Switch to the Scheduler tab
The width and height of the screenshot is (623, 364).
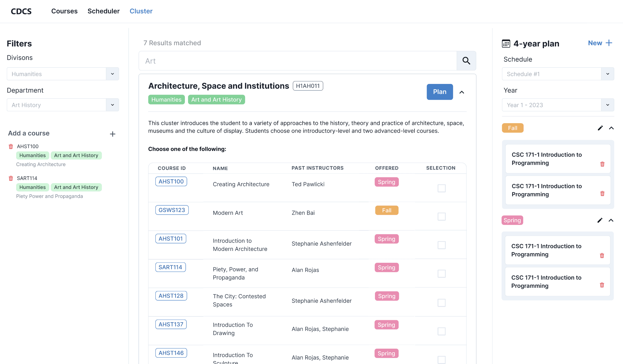(104, 11)
